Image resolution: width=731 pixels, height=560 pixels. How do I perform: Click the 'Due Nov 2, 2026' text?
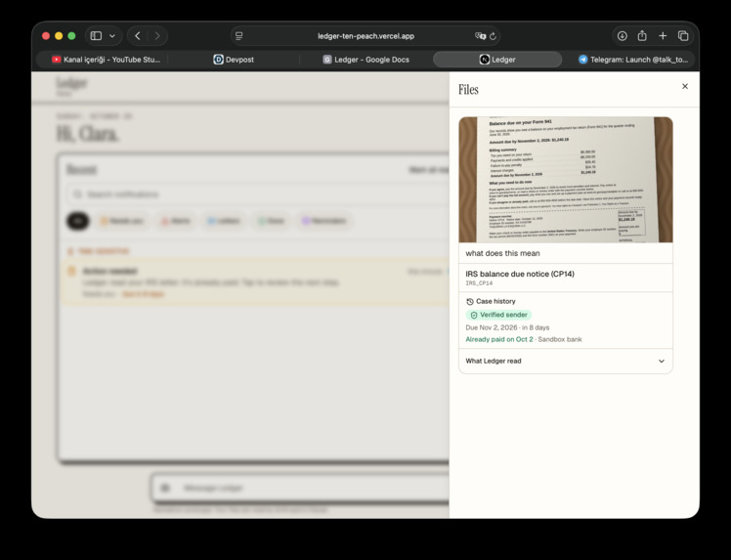point(492,327)
